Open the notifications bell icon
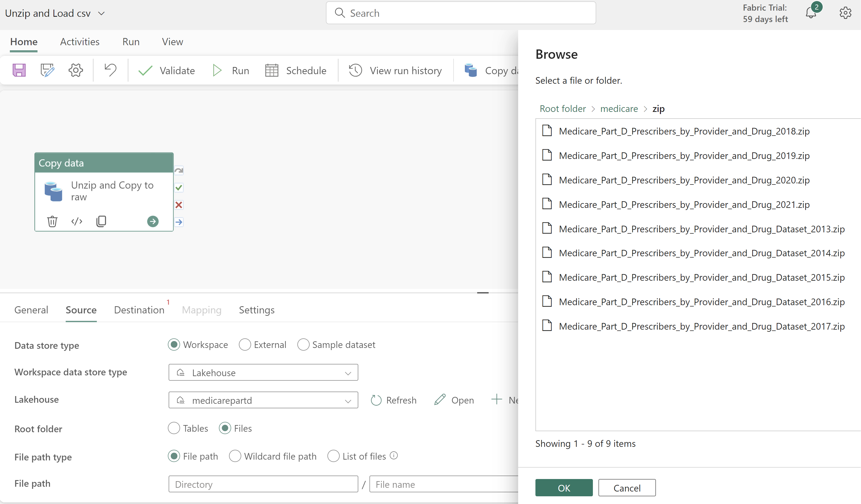 pyautogui.click(x=811, y=13)
